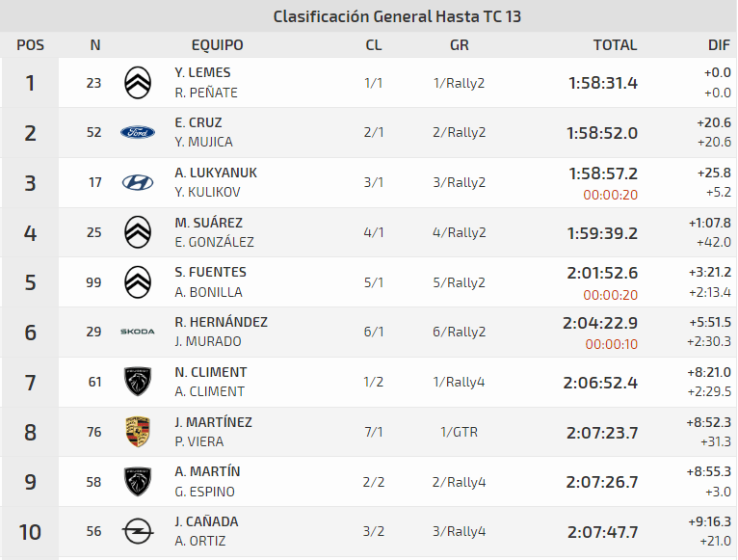Click the Peugeot logo next to N. Climent
Image resolution: width=738 pixels, height=560 pixels.
pyautogui.click(x=138, y=382)
